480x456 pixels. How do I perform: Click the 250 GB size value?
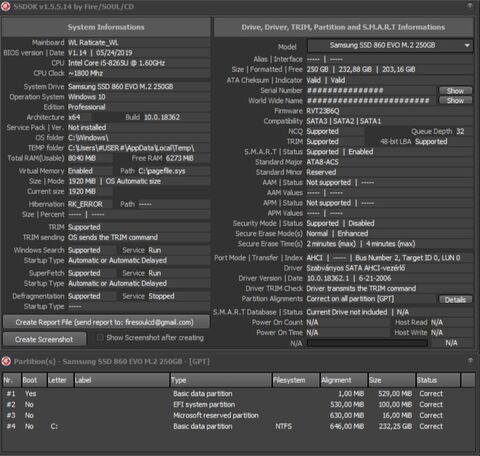[x=317, y=69]
